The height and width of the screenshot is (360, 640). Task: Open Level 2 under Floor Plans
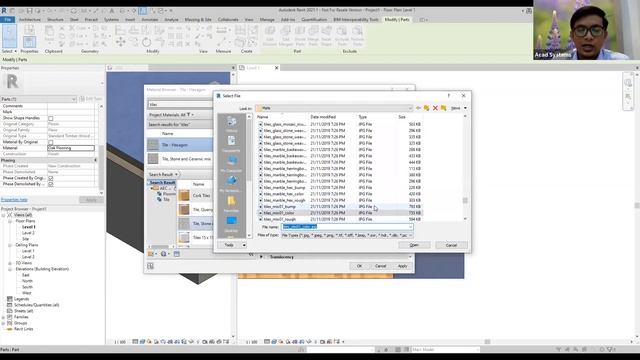click(x=28, y=233)
